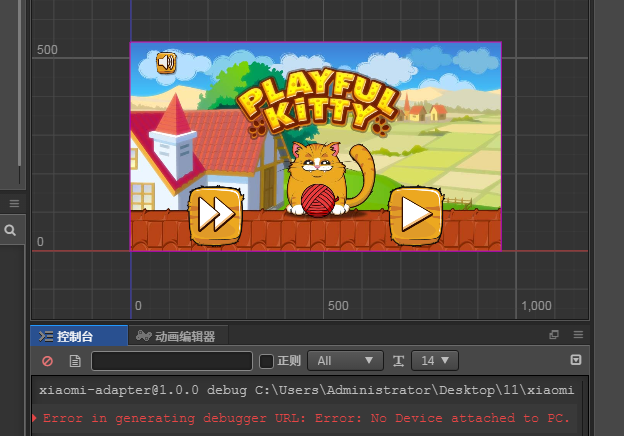Click the console vertical scrollbar
Image resolution: width=624 pixels, height=436 pixels.
tap(583, 406)
